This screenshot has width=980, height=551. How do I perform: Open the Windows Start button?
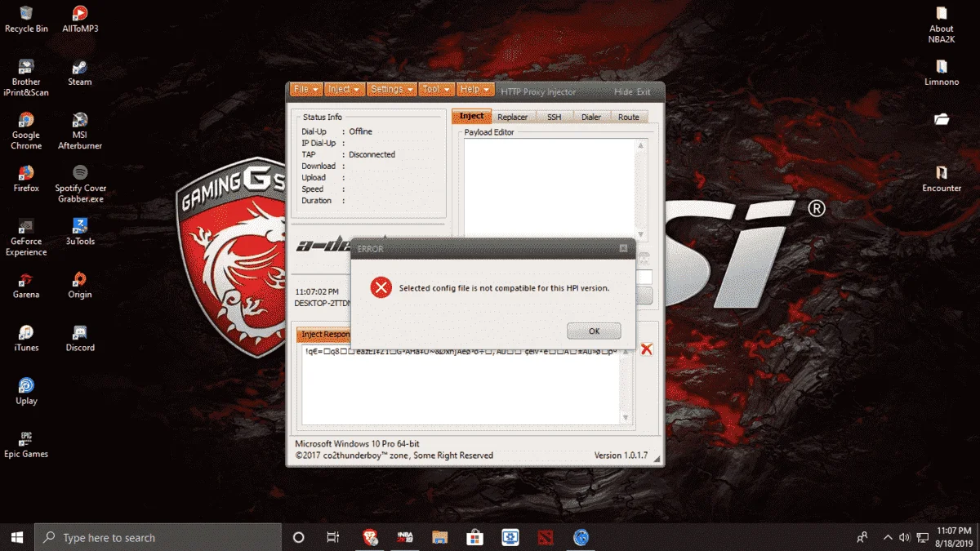pos(17,537)
